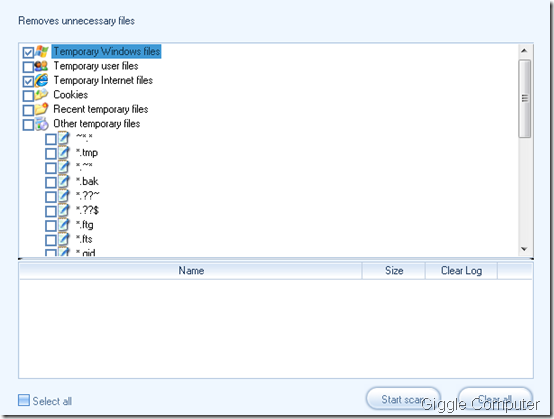Click the Start scan button
The height and width of the screenshot is (419, 554).
click(403, 399)
